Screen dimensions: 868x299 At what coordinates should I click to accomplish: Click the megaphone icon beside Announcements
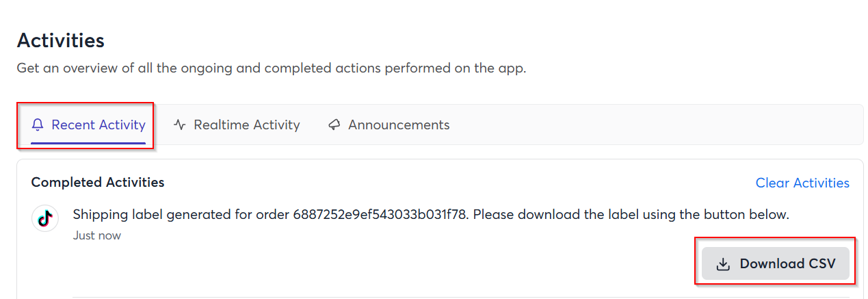tap(334, 125)
